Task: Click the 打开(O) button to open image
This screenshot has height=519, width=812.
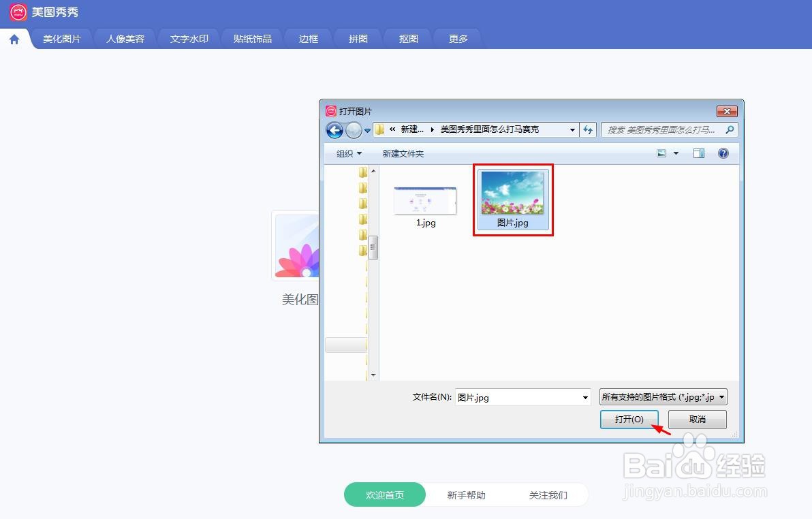Action: click(x=629, y=419)
